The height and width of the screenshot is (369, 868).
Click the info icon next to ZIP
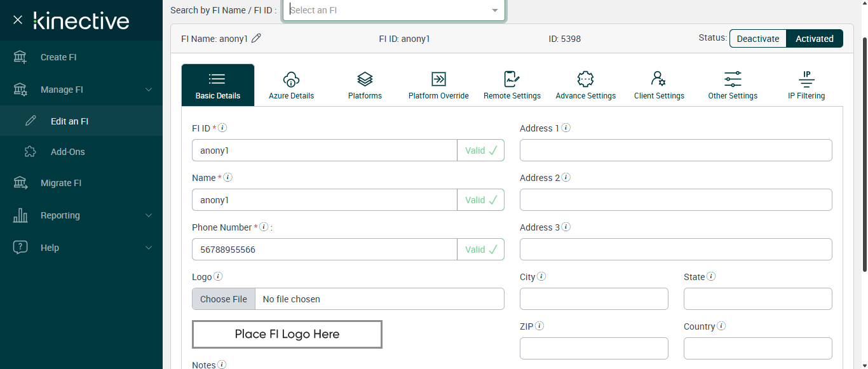[539, 326]
